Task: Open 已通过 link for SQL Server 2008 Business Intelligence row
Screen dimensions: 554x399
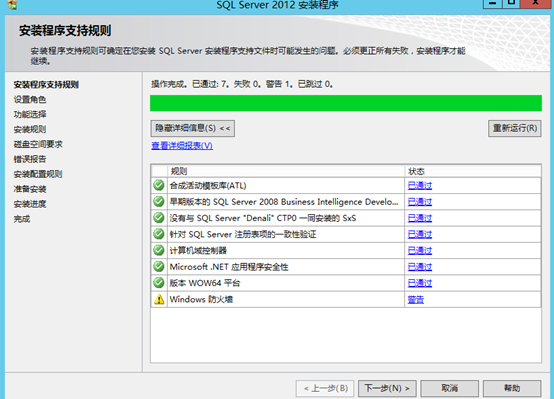Action: point(420,202)
